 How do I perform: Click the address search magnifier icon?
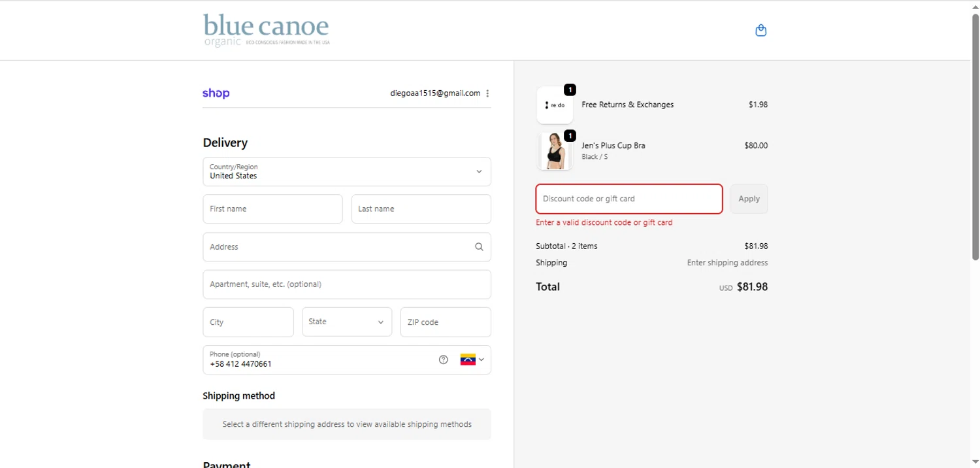pos(479,247)
